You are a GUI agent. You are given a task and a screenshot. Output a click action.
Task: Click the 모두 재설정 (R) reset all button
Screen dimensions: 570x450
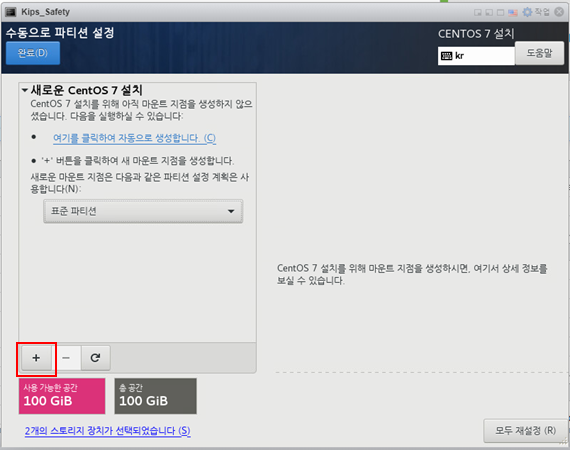526,431
